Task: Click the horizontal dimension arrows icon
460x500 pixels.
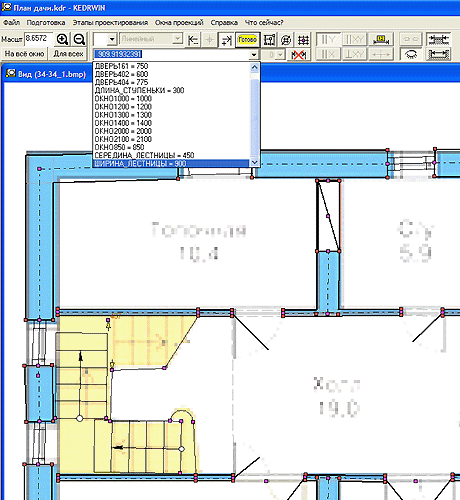Action: pos(439,54)
